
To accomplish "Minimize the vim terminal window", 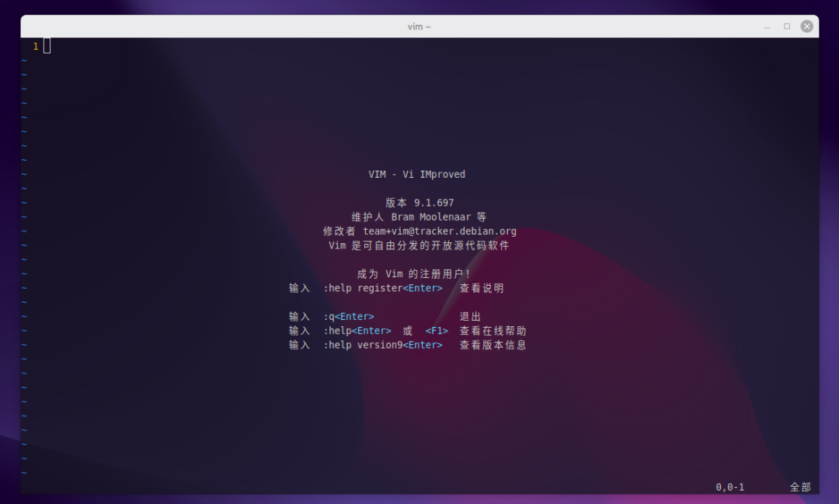I will tap(767, 26).
